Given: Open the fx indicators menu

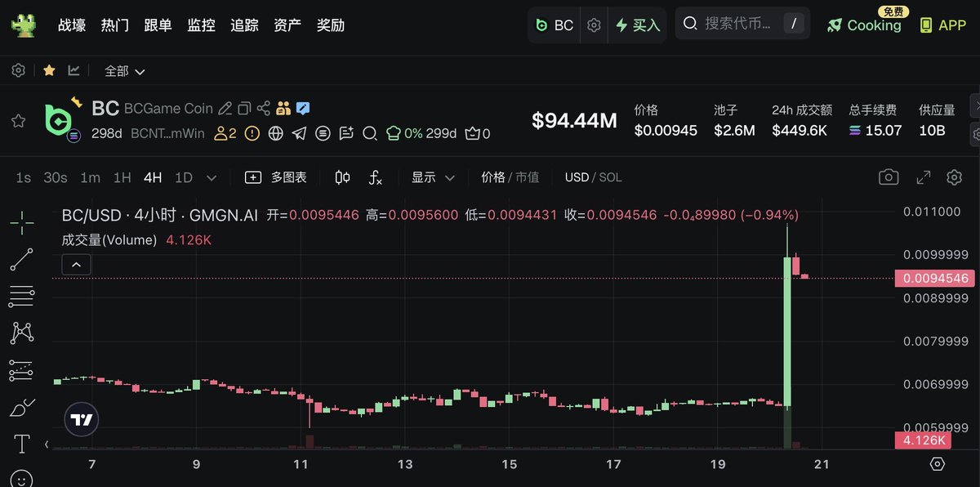Looking at the screenshot, I should pyautogui.click(x=376, y=177).
